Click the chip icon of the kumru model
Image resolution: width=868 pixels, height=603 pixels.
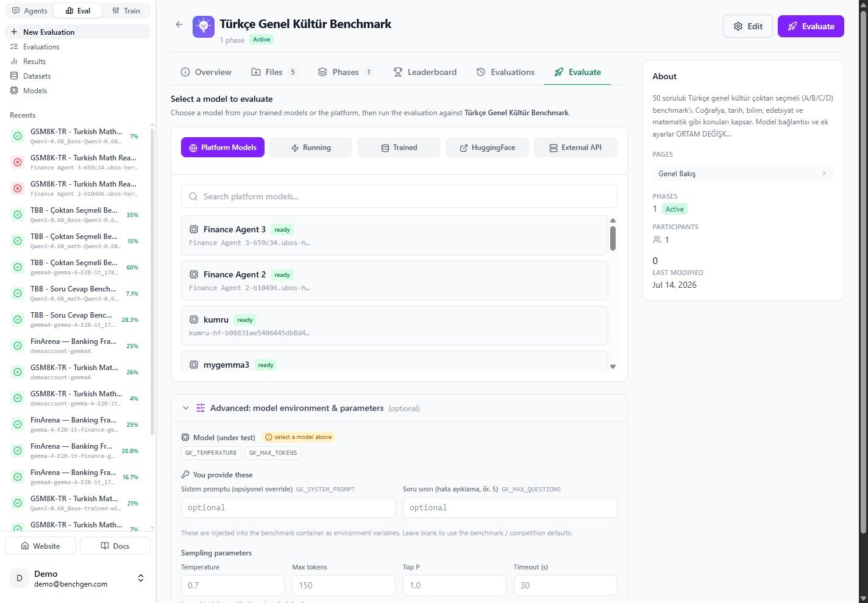(x=194, y=319)
